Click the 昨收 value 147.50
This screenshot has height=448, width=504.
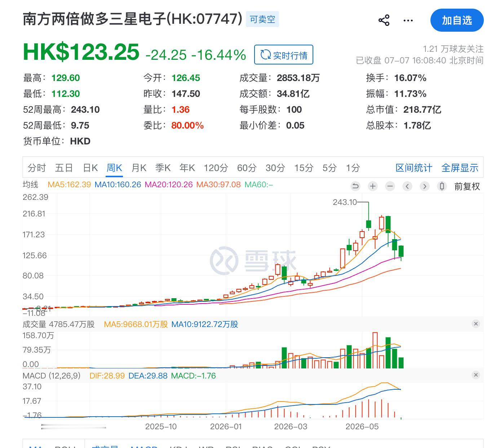tap(186, 94)
